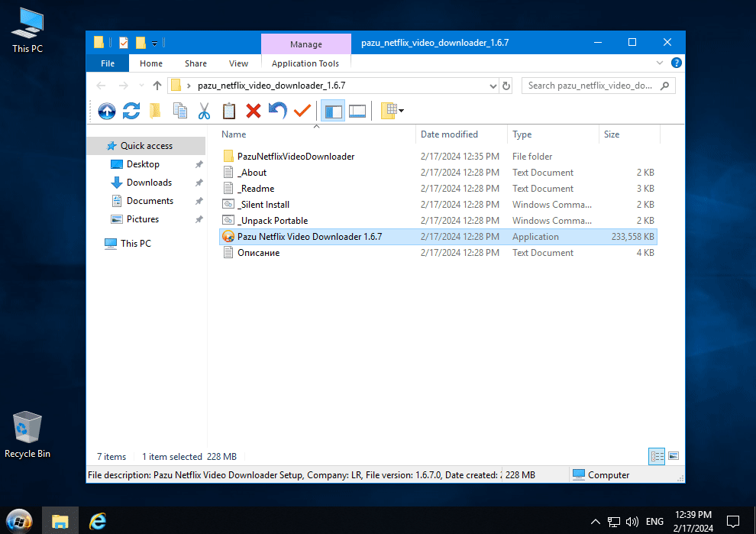Open This PC desktop icon

tap(27, 30)
